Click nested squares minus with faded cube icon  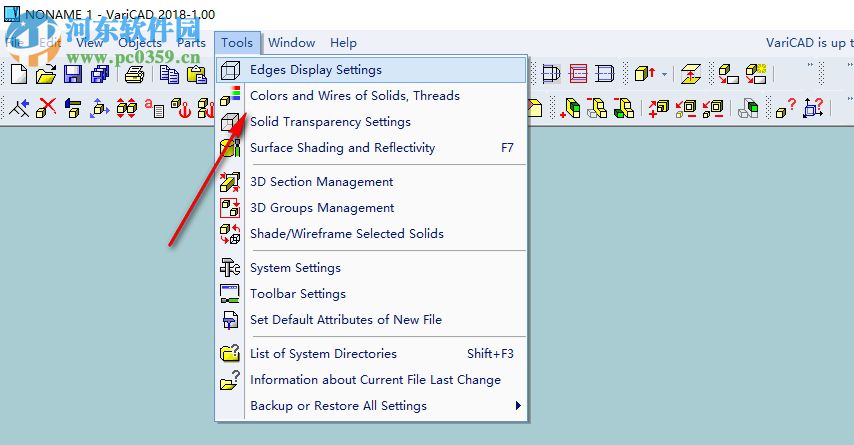pos(686,108)
